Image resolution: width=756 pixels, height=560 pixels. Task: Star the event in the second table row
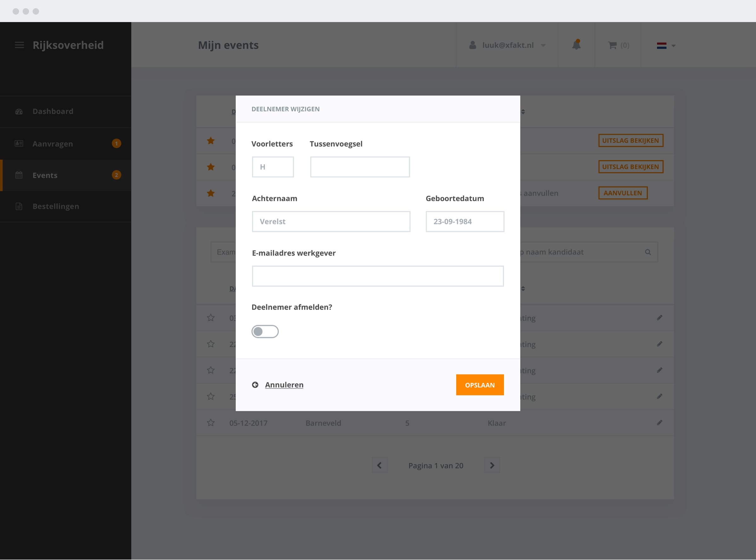click(x=210, y=167)
